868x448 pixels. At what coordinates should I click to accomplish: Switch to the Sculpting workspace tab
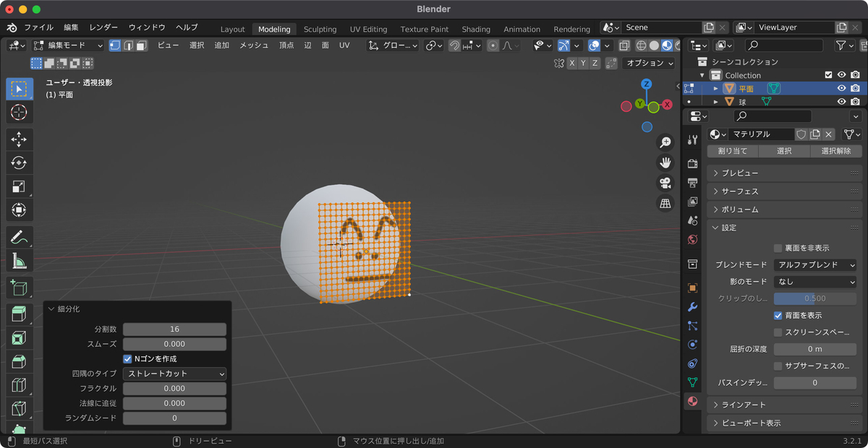point(320,29)
